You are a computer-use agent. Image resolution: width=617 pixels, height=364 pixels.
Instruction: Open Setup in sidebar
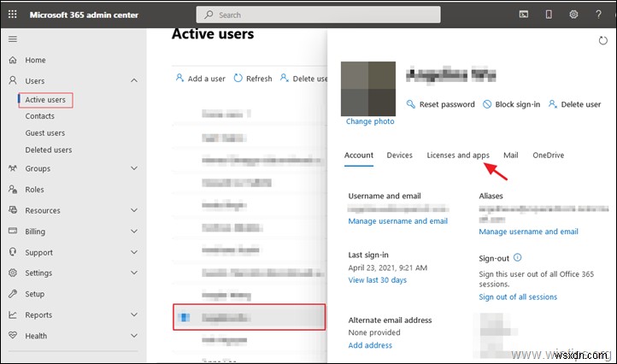pos(35,294)
